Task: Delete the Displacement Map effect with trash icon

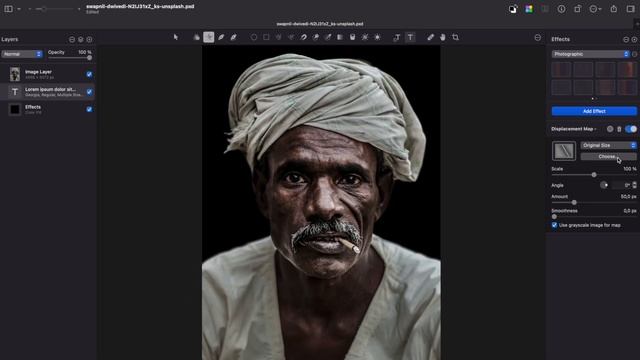Action: click(x=619, y=129)
